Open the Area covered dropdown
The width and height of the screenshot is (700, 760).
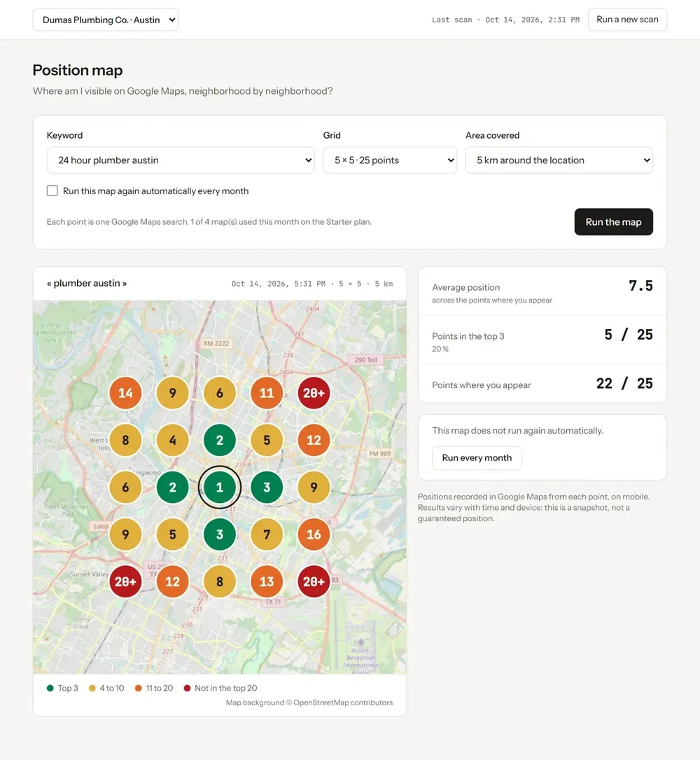pyautogui.click(x=559, y=160)
